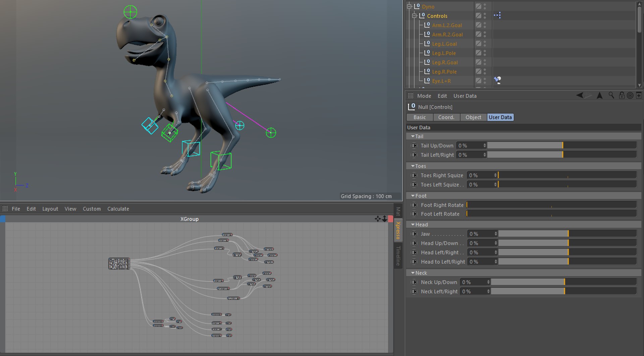Toggle keyframe button for Tail Left/Right

(x=414, y=155)
